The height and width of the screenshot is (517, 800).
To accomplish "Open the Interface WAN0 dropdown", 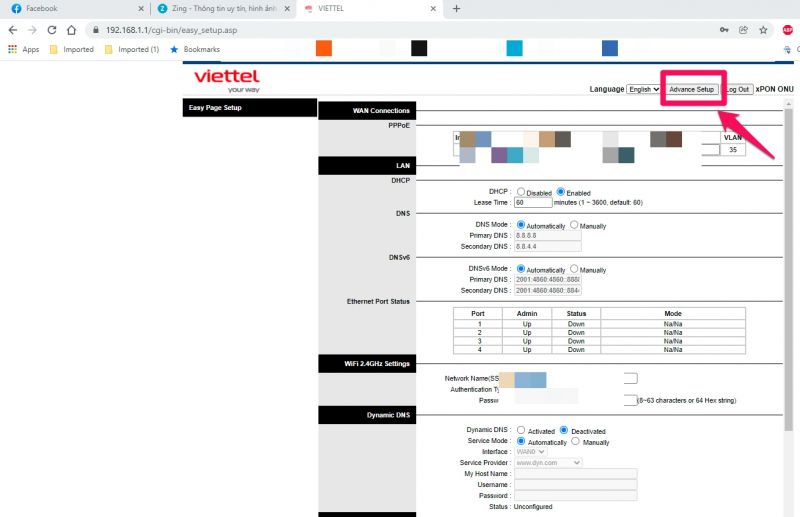I will tap(531, 452).
